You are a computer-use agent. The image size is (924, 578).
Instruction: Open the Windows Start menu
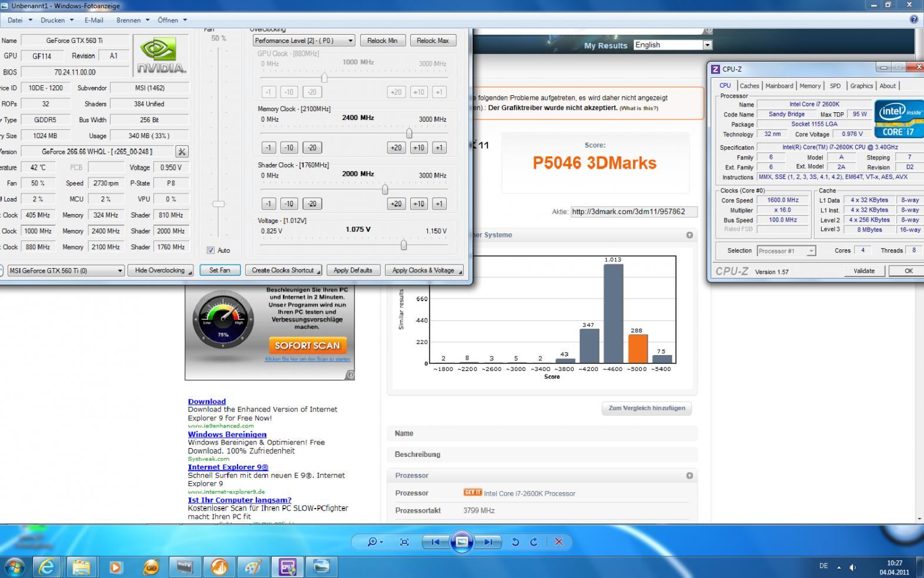[x=14, y=567]
